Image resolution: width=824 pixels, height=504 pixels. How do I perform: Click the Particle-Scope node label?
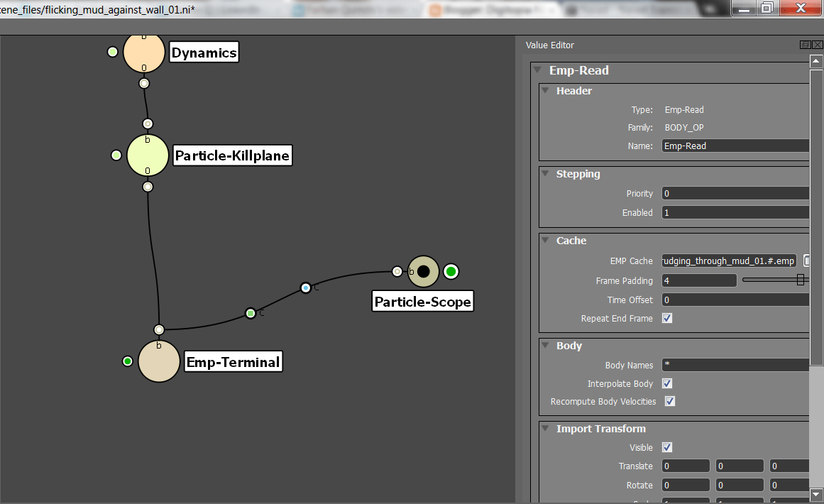(x=422, y=301)
